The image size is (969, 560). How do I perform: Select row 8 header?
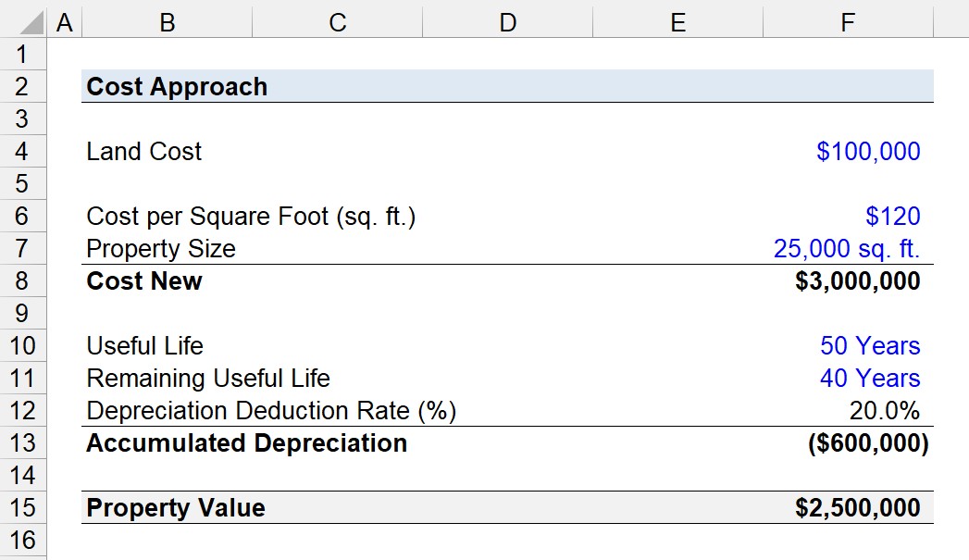22,280
